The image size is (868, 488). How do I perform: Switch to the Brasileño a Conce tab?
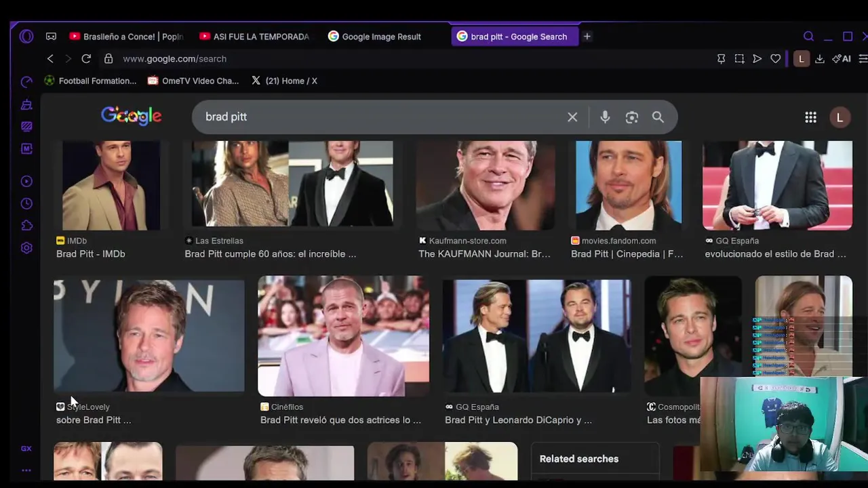(x=125, y=37)
